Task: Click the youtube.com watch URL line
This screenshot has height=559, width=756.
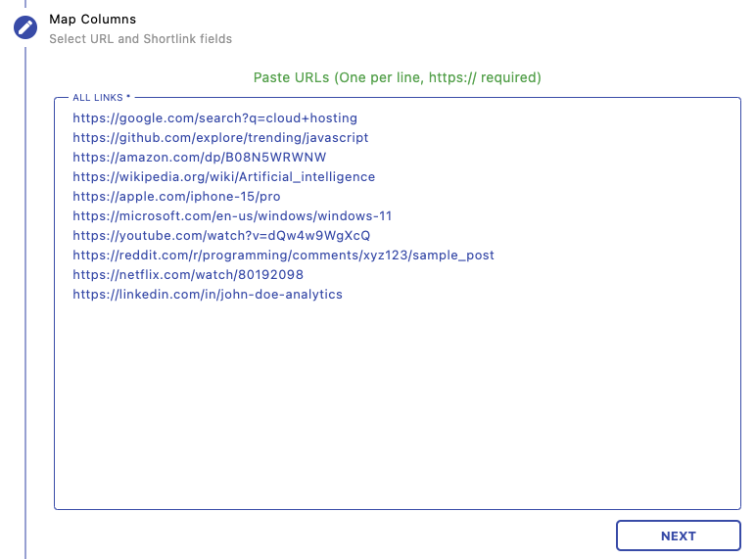Action: point(221,236)
